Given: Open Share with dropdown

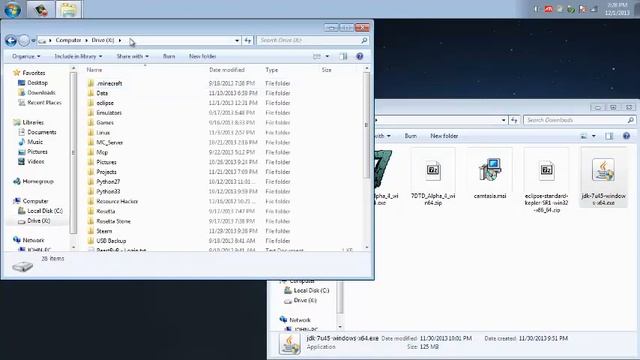Looking at the screenshot, I should (133, 56).
